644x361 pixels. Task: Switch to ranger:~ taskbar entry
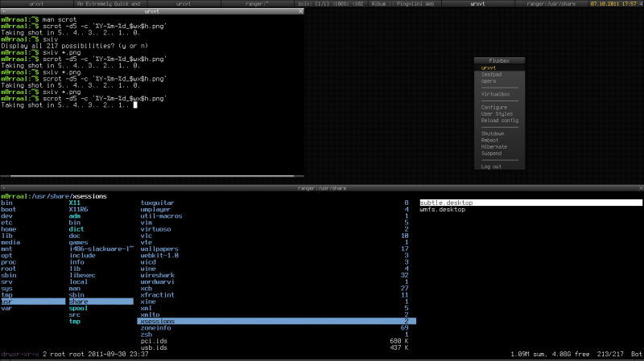click(257, 4)
